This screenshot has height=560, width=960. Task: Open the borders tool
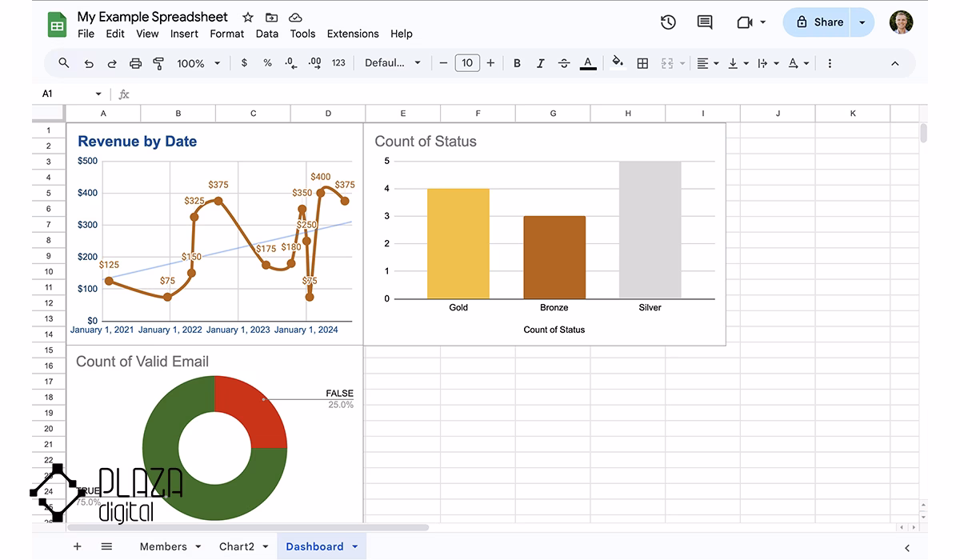coord(642,63)
